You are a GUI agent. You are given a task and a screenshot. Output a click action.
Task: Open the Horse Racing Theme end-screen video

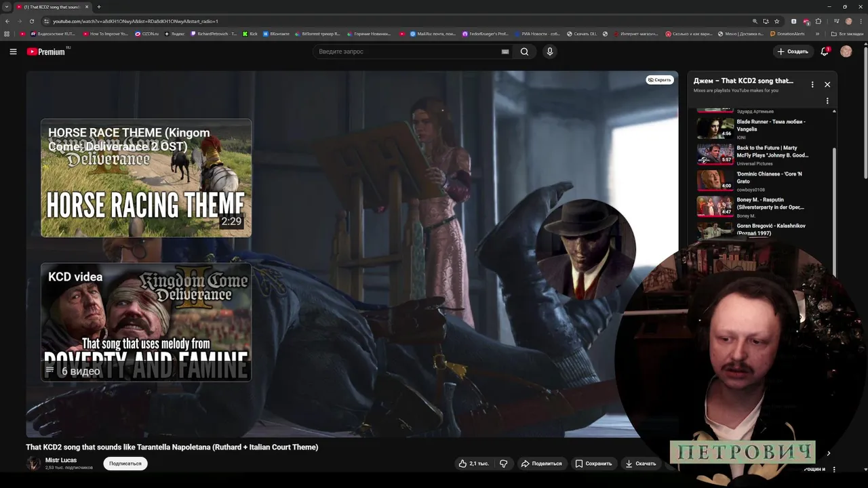coord(146,178)
